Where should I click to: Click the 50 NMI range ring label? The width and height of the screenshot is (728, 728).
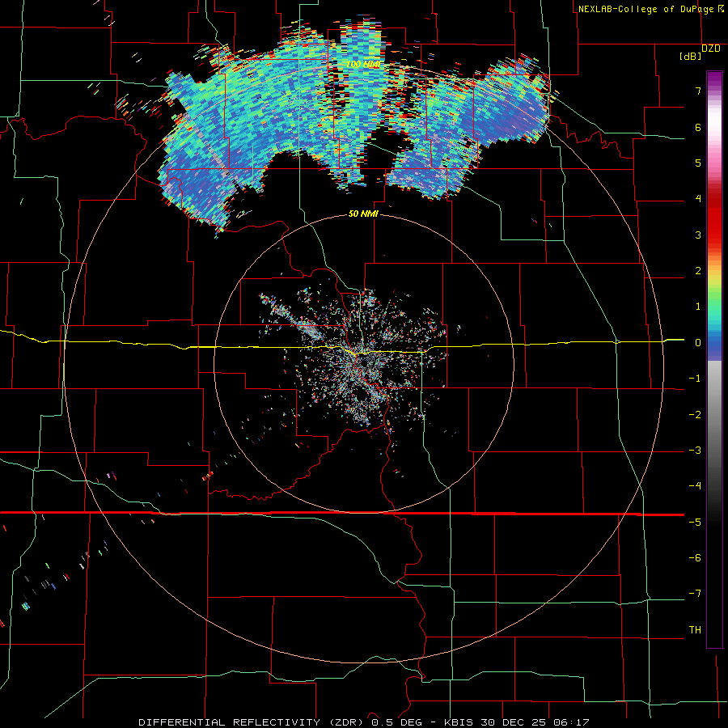pyautogui.click(x=363, y=214)
